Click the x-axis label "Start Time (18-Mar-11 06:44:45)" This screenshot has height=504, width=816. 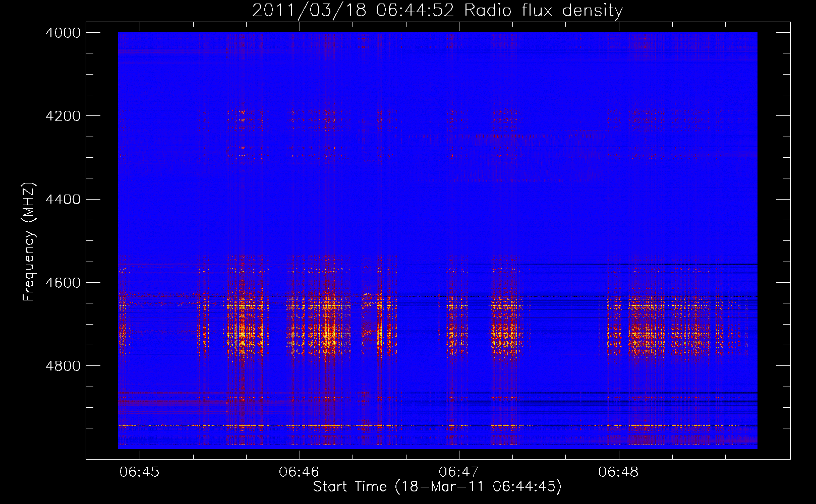coord(437,487)
